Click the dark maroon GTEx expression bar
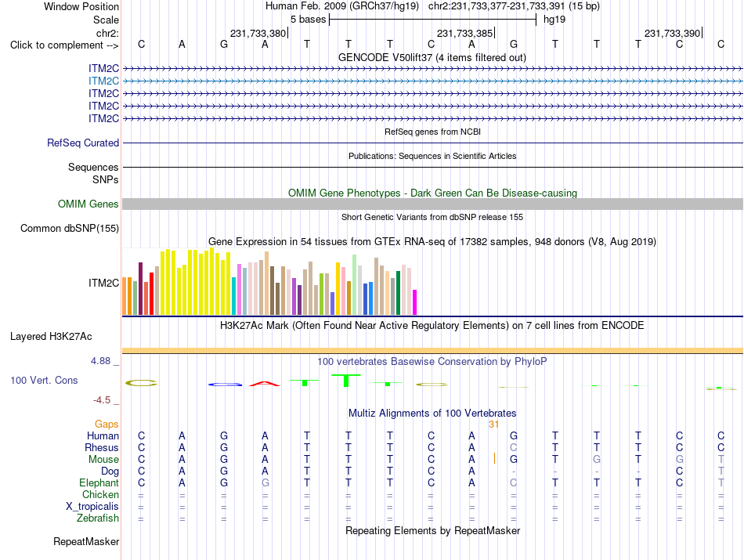The width and height of the screenshot is (744, 560). [141, 288]
